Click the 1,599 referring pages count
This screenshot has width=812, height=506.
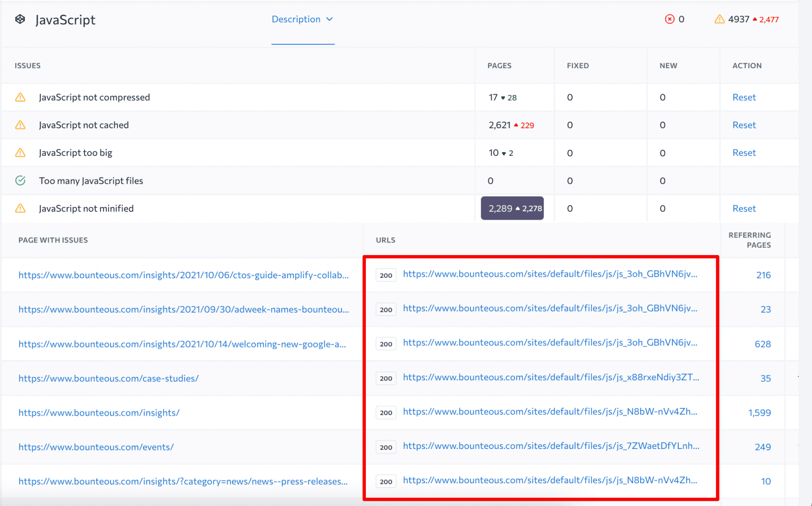pos(760,413)
